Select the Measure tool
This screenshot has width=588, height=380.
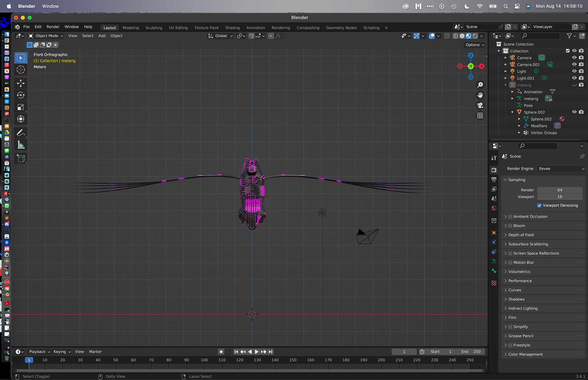(x=21, y=145)
